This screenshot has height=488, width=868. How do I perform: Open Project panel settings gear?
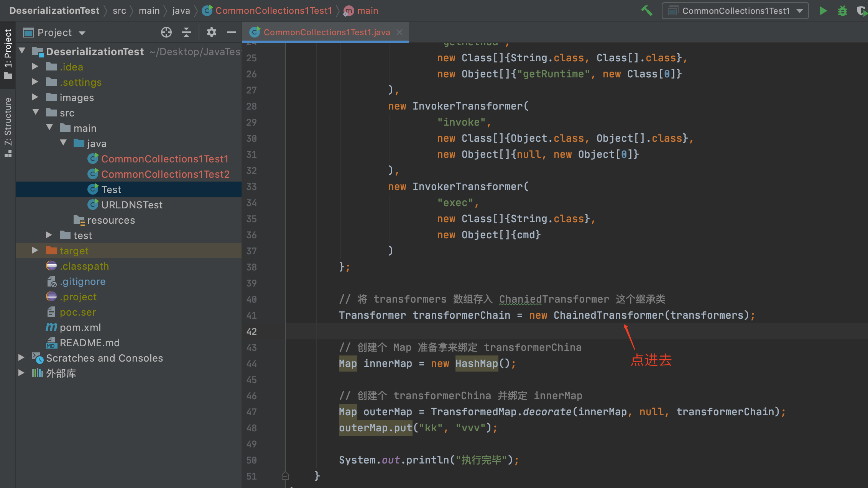coord(211,33)
